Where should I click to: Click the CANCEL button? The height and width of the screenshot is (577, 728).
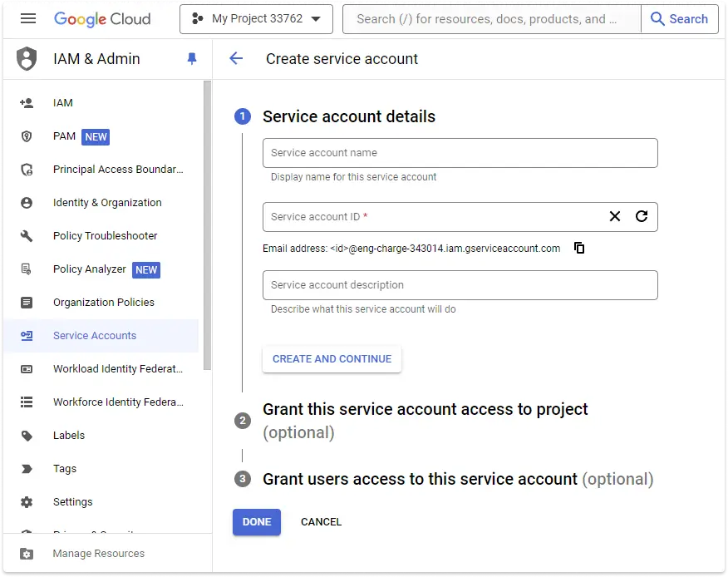click(321, 522)
